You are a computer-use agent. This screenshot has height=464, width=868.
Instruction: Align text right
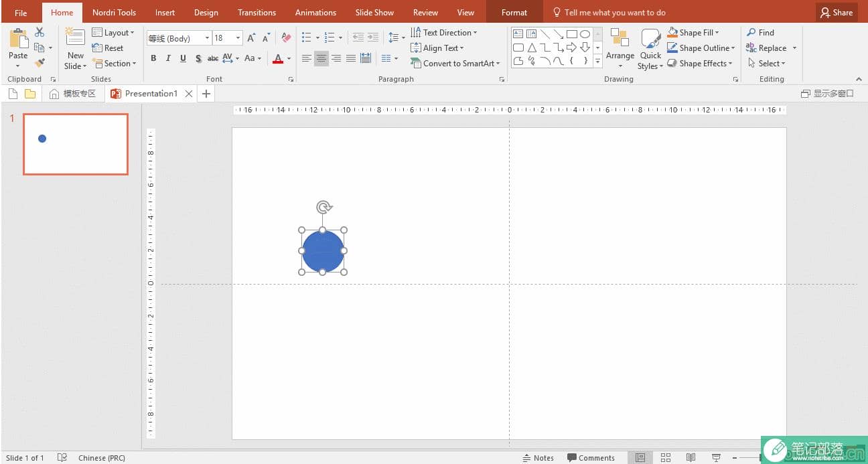click(336, 59)
